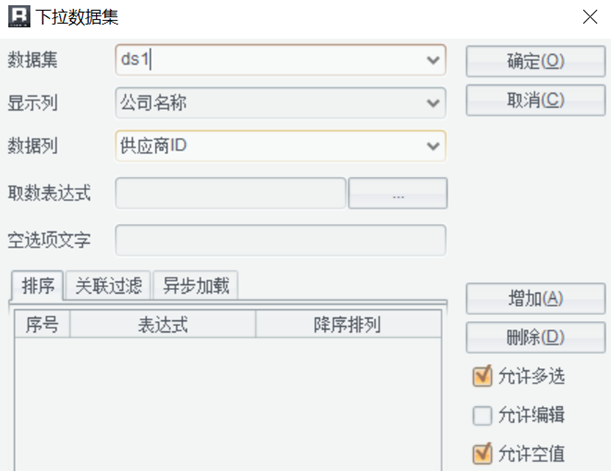This screenshot has height=472, width=612.
Task: Uncheck the 允许多选 checkbox
Action: tap(482, 376)
